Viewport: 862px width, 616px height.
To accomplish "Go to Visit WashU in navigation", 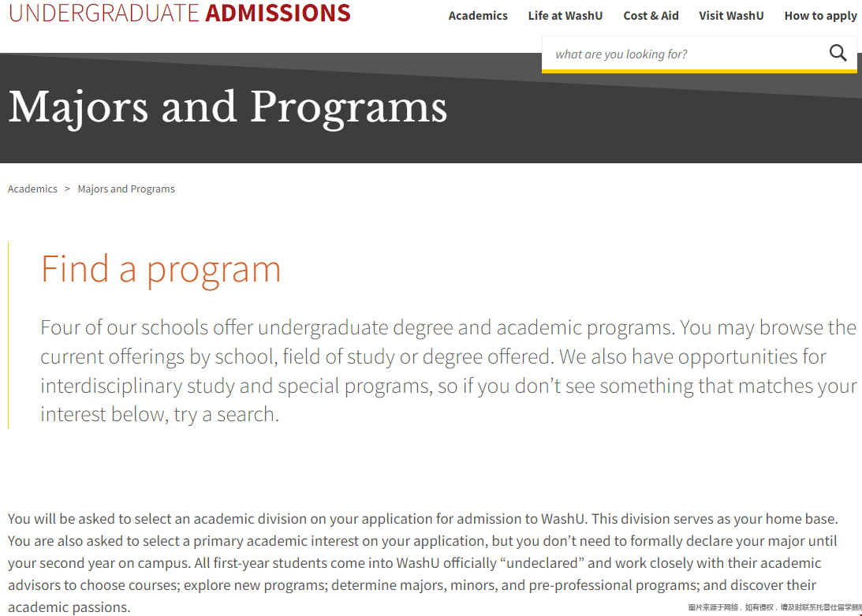I will coord(731,16).
